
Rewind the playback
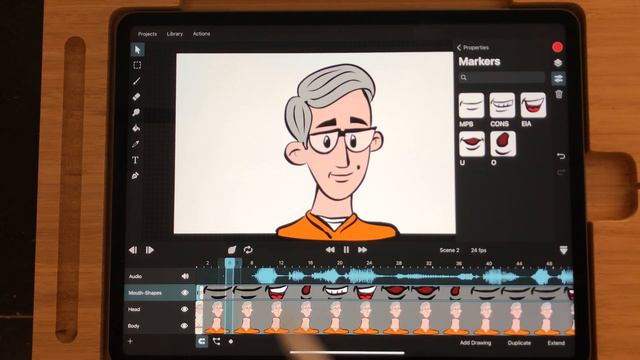pyautogui.click(x=330, y=249)
